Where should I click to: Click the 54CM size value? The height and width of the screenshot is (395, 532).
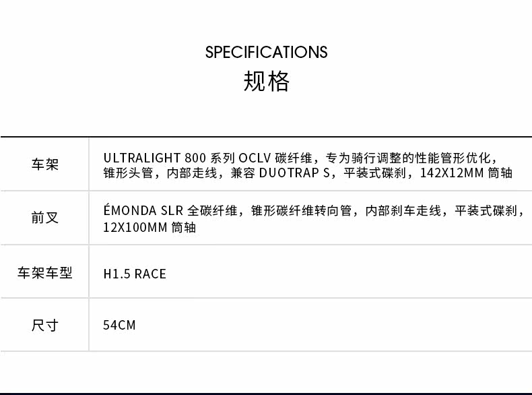(x=119, y=325)
